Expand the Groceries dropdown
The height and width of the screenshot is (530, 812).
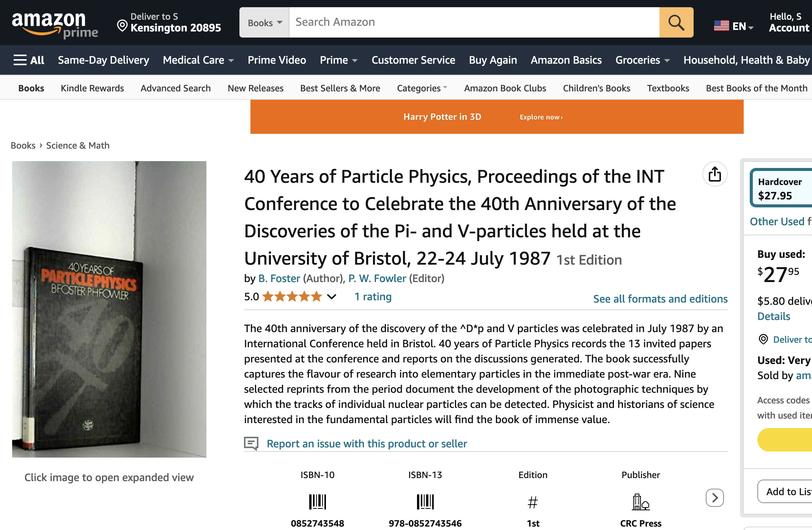(642, 60)
